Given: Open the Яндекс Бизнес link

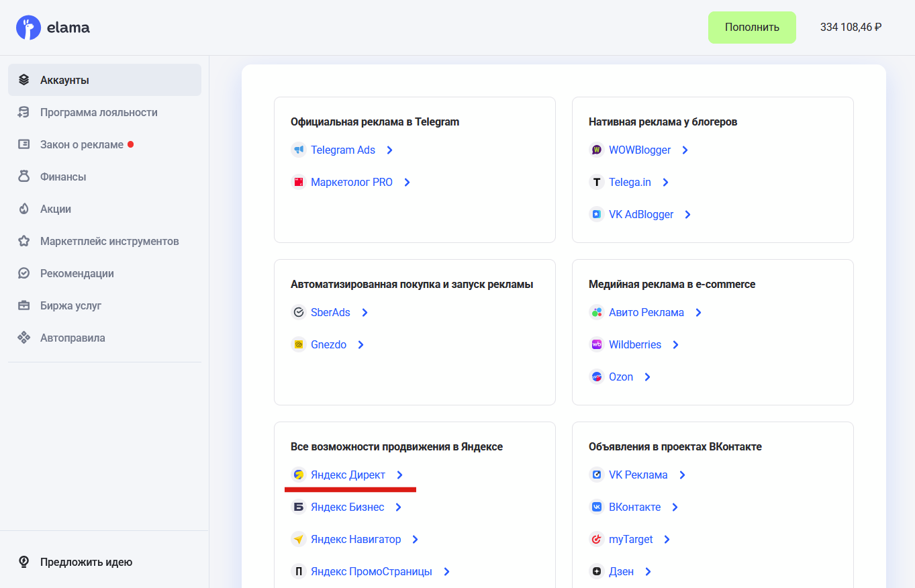Looking at the screenshot, I should (347, 507).
